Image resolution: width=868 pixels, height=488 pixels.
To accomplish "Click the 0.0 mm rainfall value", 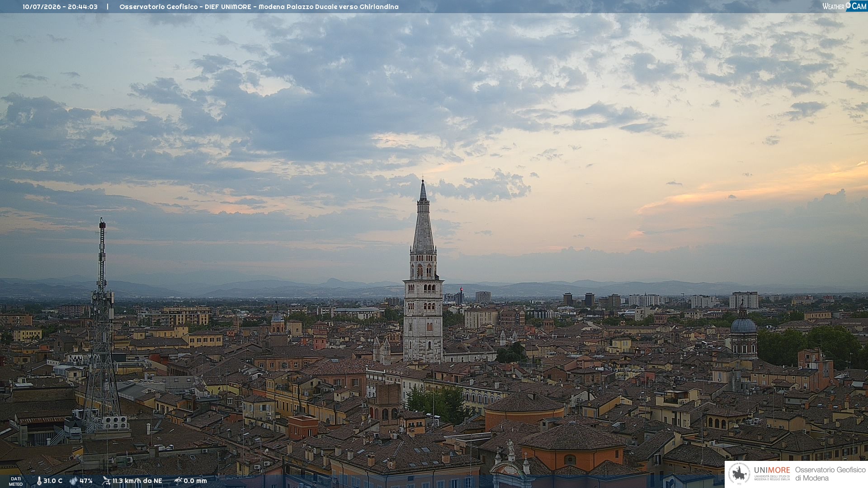I will pos(195,481).
